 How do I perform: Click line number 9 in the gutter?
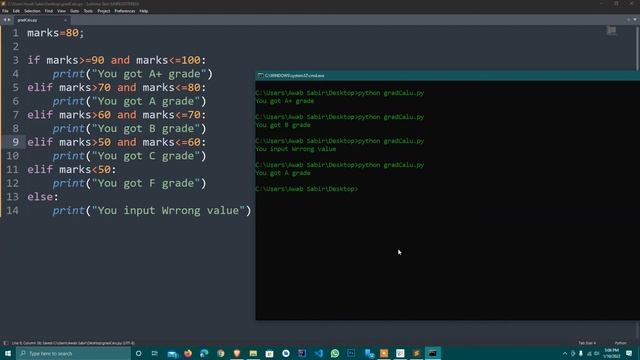(15, 142)
